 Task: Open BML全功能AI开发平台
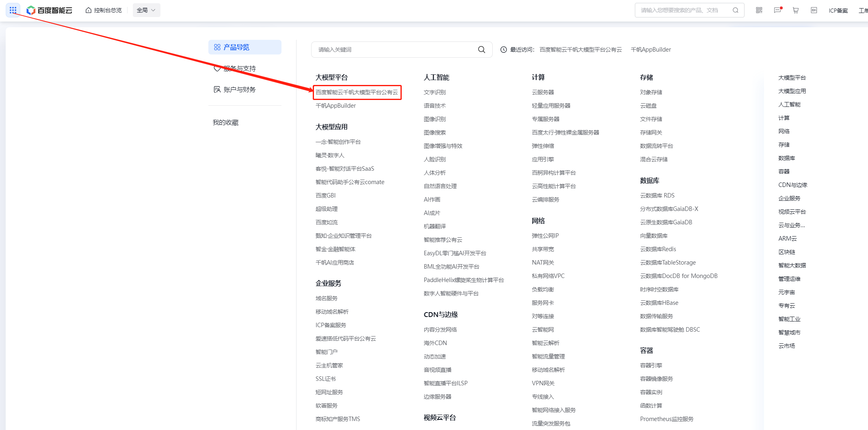(x=452, y=267)
